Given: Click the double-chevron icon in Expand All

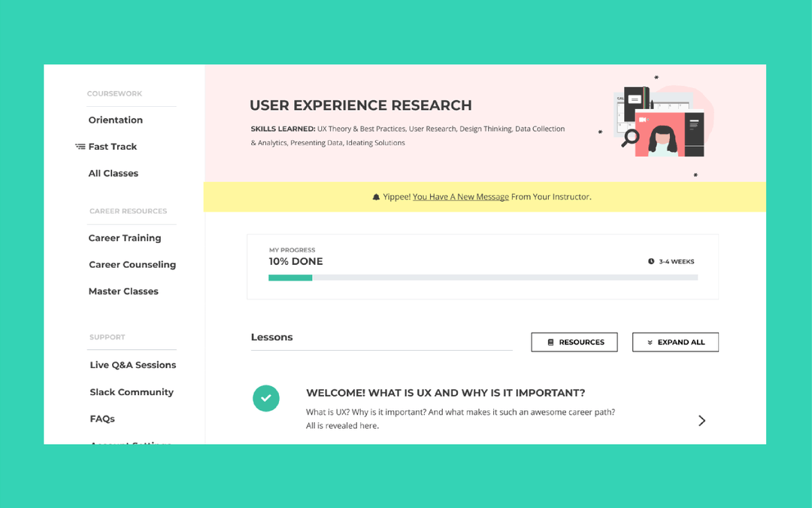Looking at the screenshot, I should 651,342.
